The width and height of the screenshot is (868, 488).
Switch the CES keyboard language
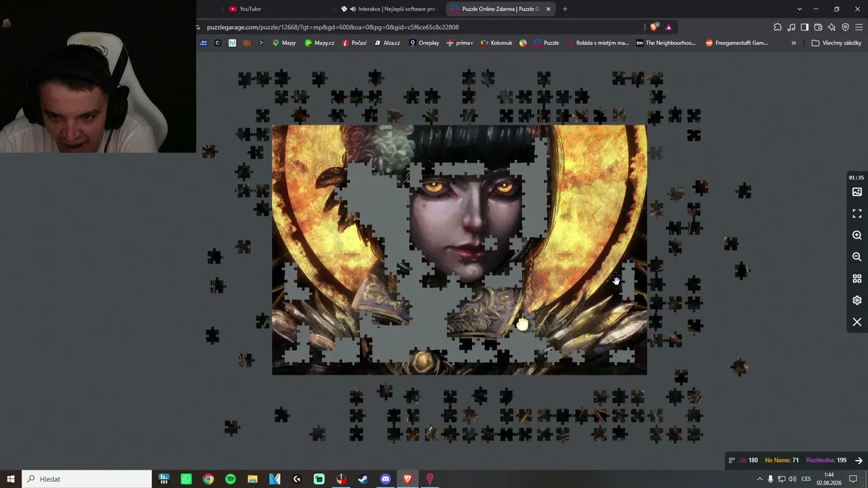click(x=806, y=479)
